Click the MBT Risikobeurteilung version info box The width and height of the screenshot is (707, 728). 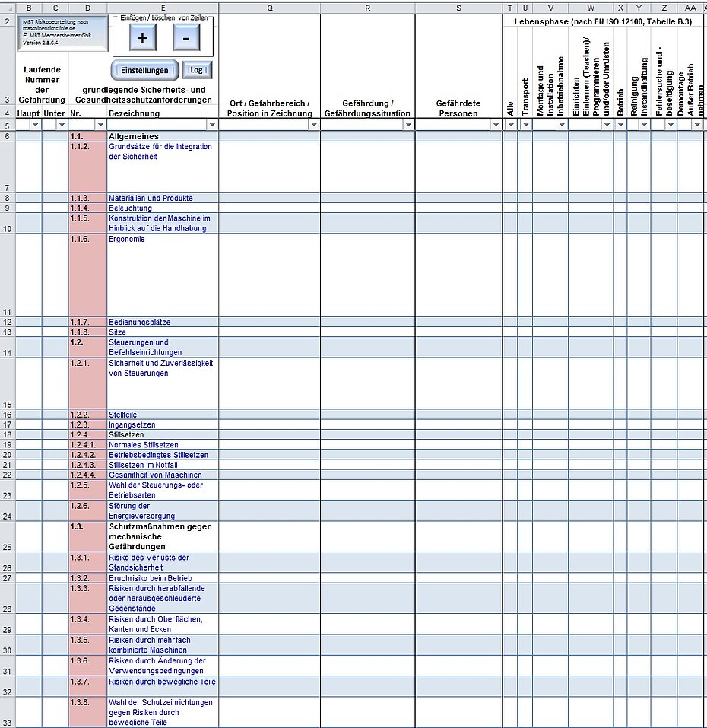point(62,33)
